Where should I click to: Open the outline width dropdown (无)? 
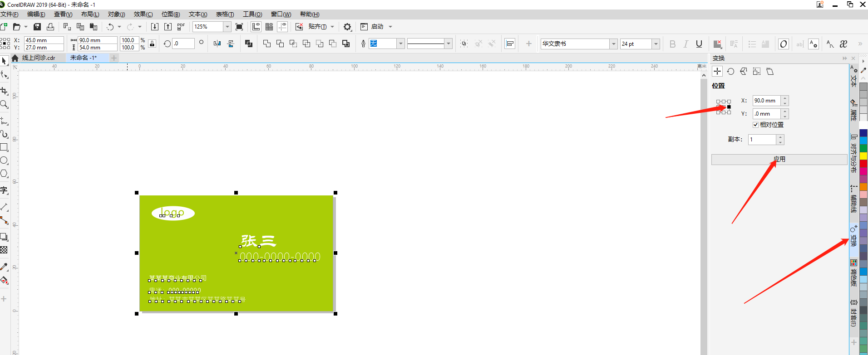[400, 44]
